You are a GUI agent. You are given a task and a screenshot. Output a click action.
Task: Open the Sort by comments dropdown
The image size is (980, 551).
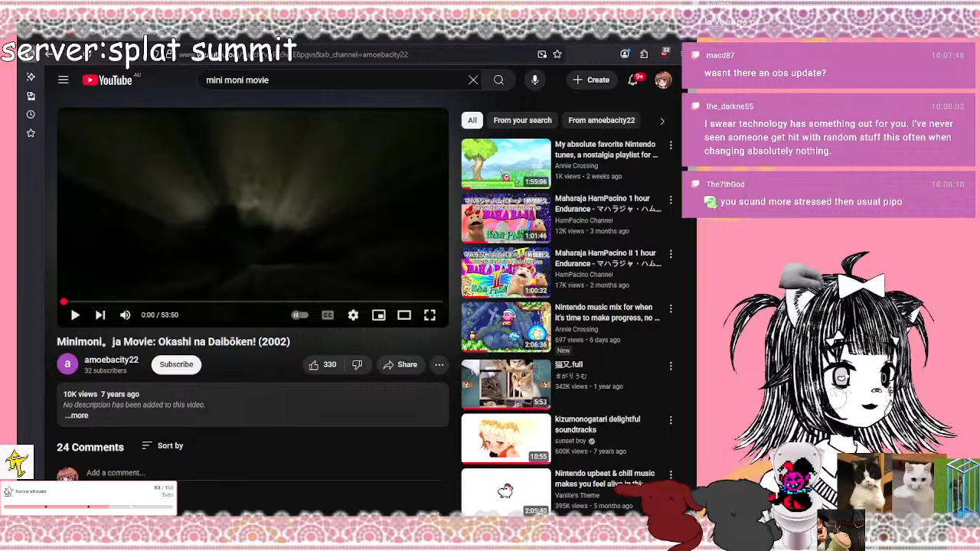point(162,445)
